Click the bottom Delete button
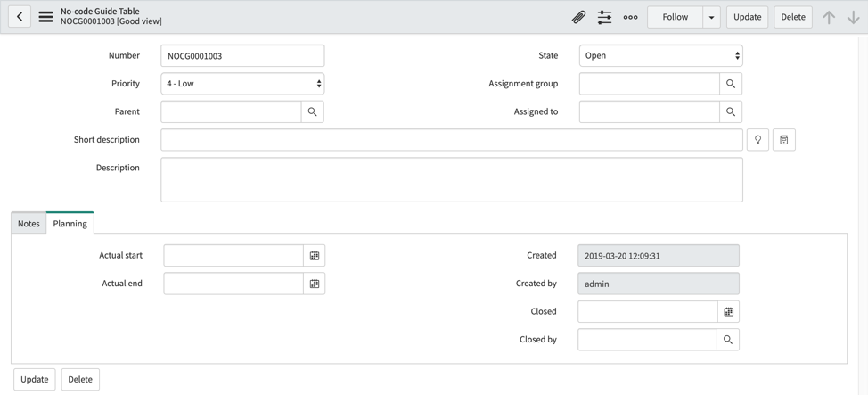Viewport: 868px width, 395px height. click(x=80, y=380)
